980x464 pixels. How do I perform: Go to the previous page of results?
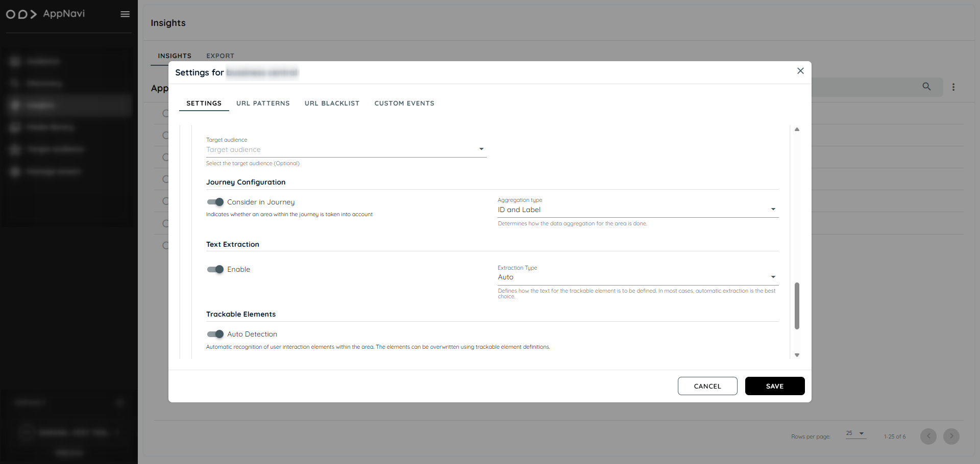[x=928, y=436]
